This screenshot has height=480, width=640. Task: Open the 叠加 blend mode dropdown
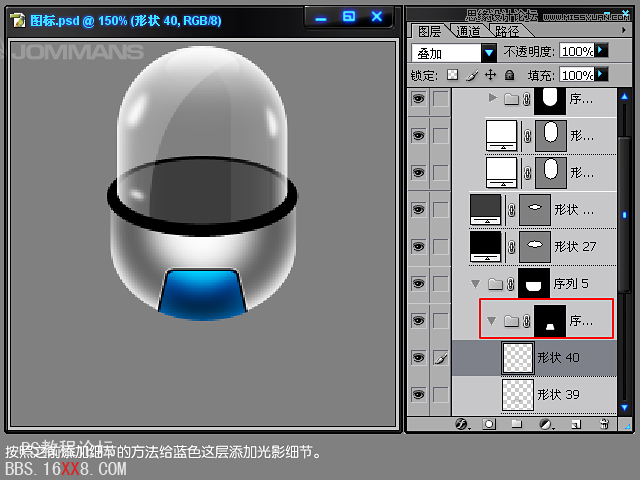pos(489,52)
